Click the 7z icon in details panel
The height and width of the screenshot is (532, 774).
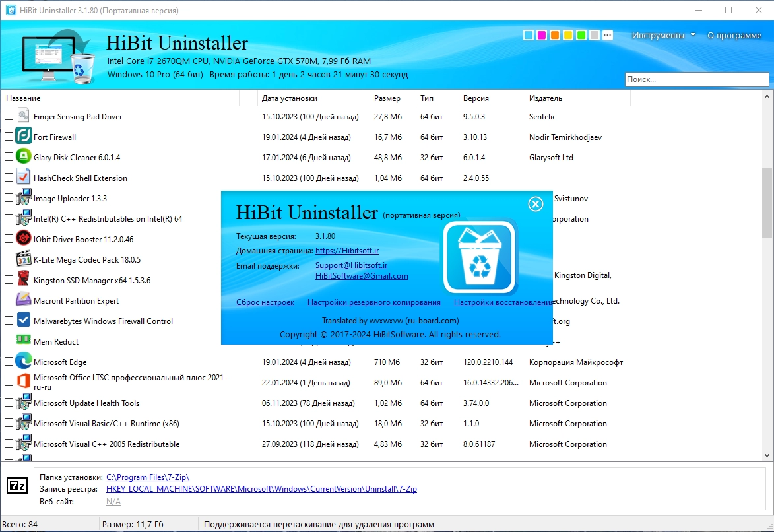[x=17, y=486]
